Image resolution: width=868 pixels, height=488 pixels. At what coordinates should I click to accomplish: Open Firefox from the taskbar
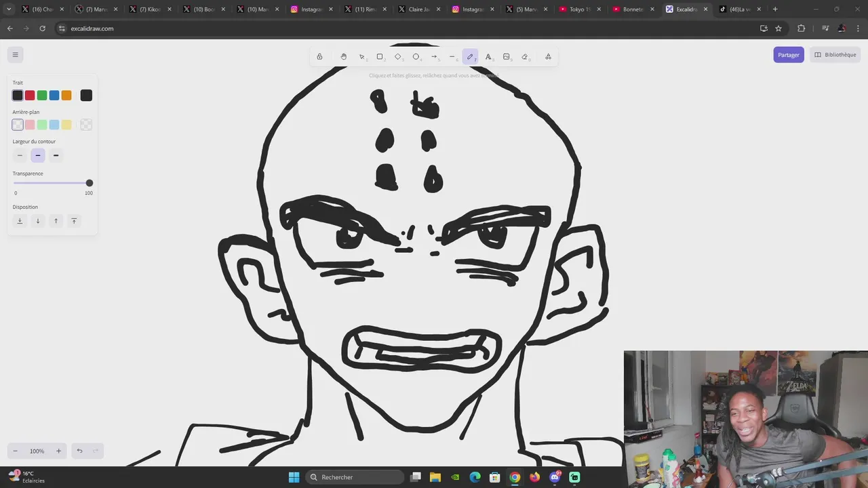click(x=535, y=477)
